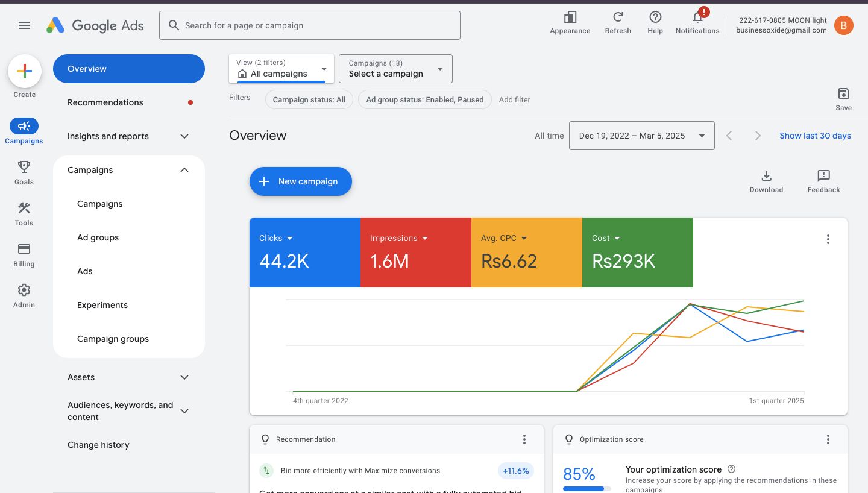Download the overview report
868x493 pixels.
click(x=766, y=181)
